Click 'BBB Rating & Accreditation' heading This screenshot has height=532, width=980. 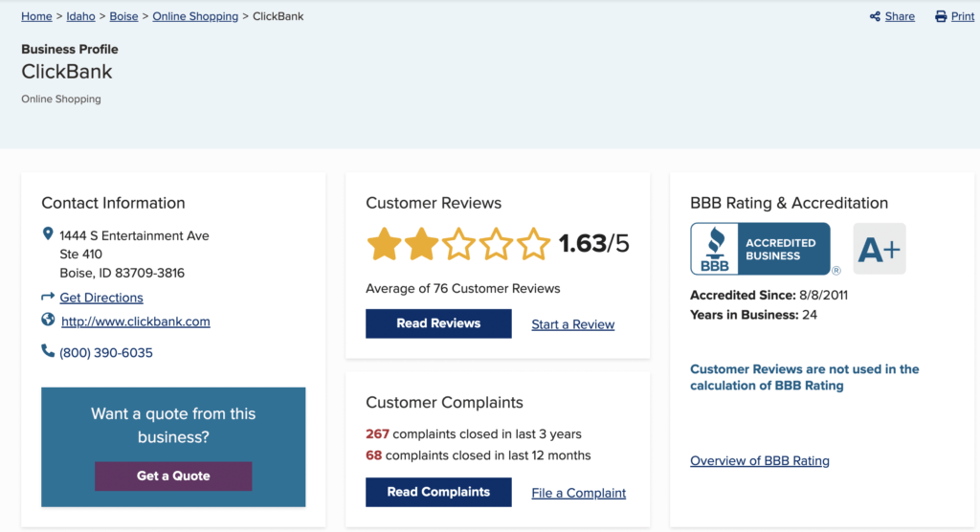tap(789, 203)
